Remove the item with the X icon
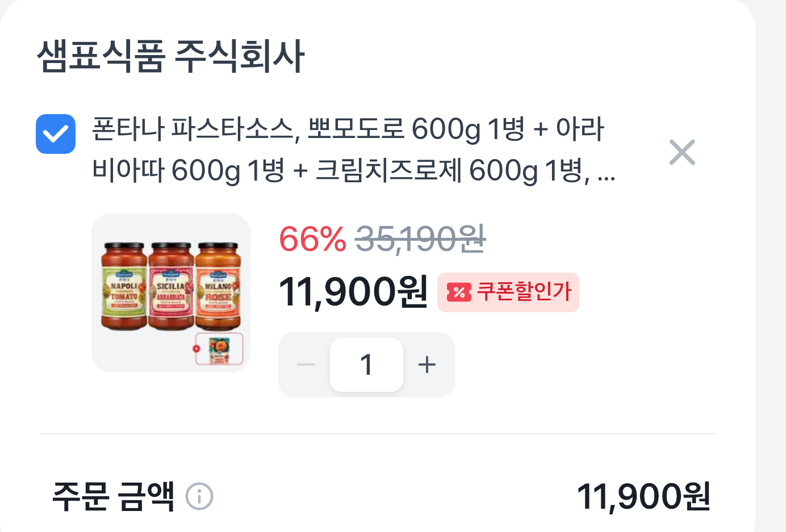Image resolution: width=786 pixels, height=532 pixels. coord(682,152)
